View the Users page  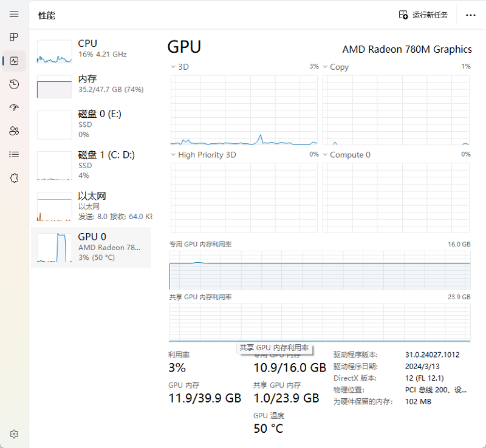(x=14, y=131)
